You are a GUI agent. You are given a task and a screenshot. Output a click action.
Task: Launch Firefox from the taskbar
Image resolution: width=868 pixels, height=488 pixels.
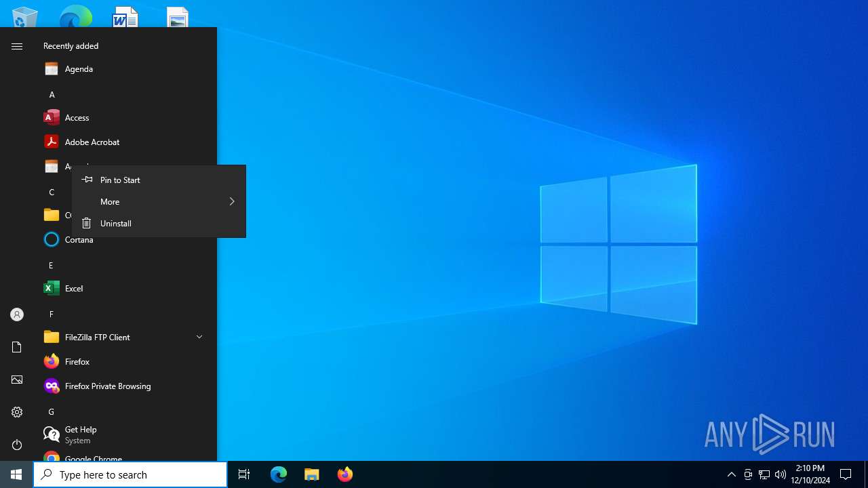pyautogui.click(x=345, y=474)
